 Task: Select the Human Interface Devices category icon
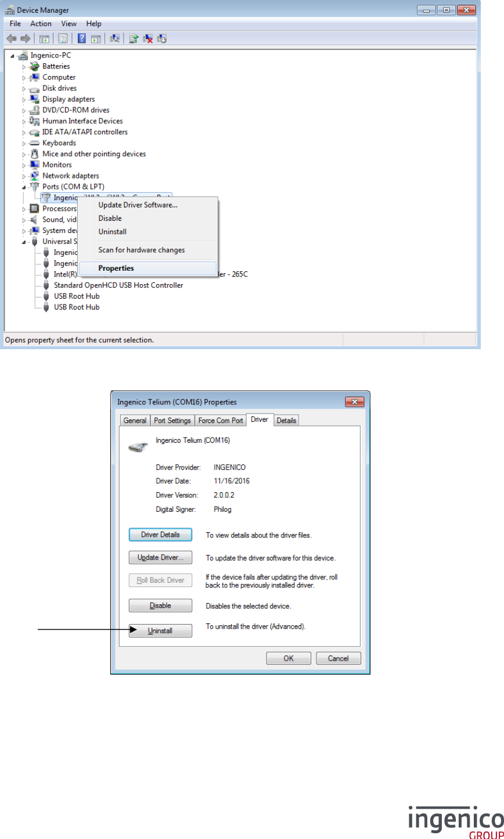34,121
